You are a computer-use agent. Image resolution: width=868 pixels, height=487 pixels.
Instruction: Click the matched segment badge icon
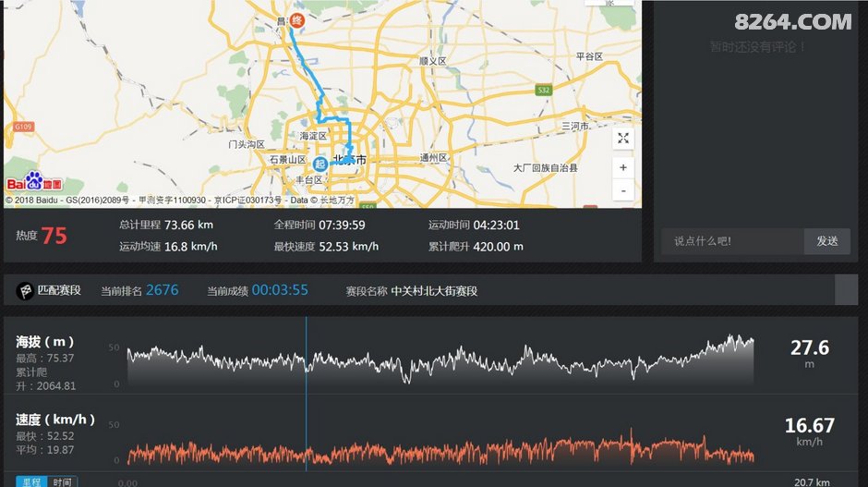[26, 290]
